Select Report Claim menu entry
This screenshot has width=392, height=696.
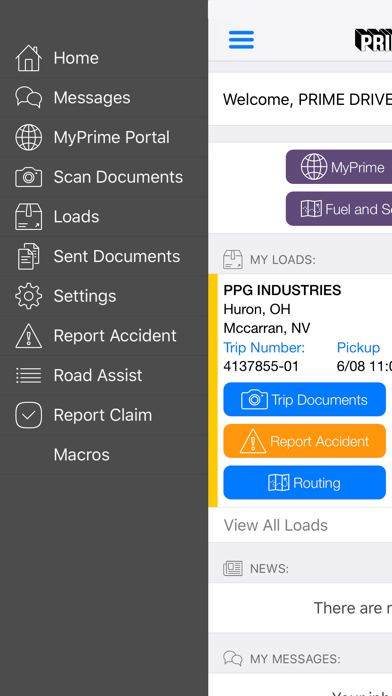(104, 415)
